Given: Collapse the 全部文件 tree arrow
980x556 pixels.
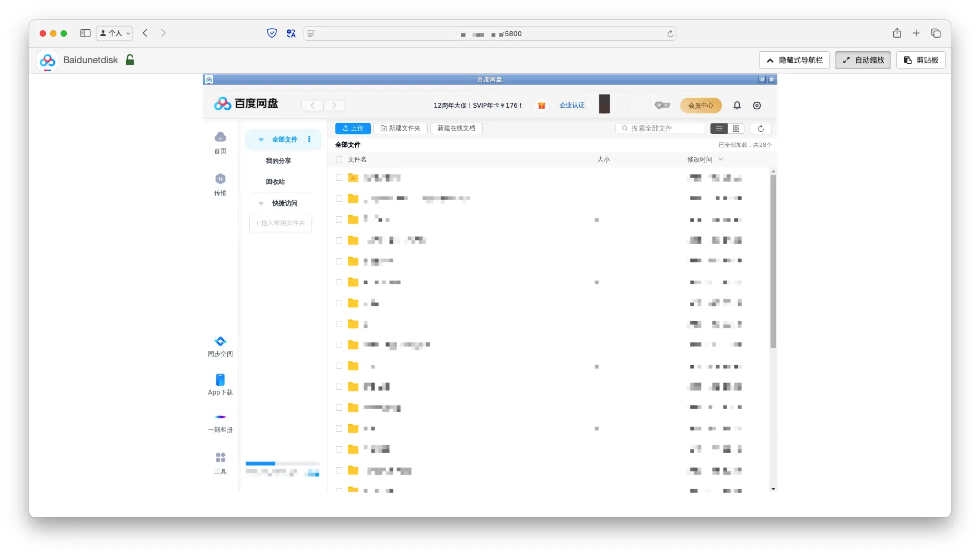Looking at the screenshot, I should click(x=261, y=140).
